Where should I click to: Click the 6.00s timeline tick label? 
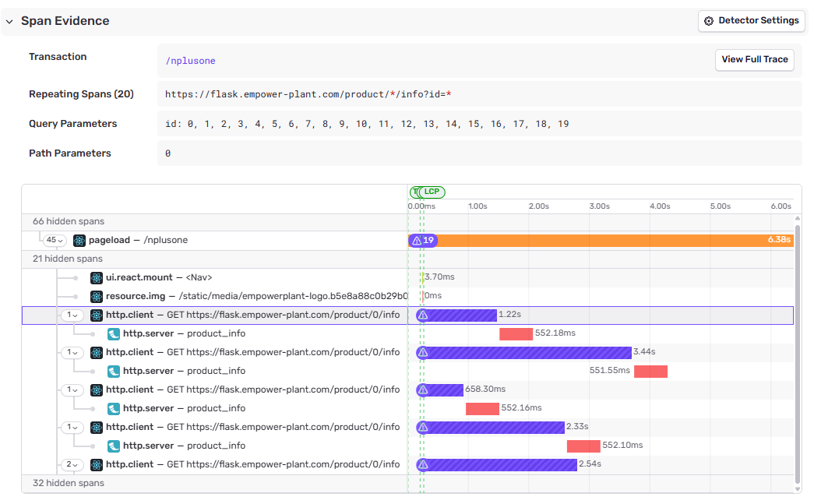pyautogui.click(x=781, y=206)
